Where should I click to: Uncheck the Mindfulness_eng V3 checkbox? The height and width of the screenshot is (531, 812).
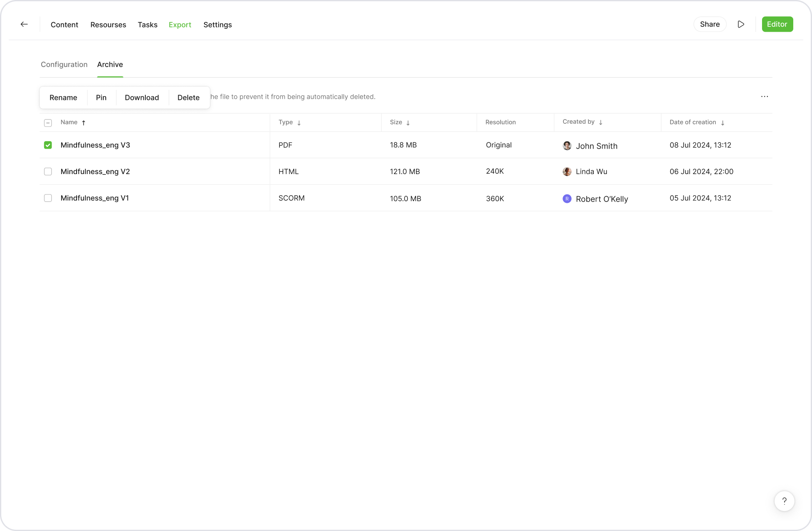pyautogui.click(x=48, y=145)
